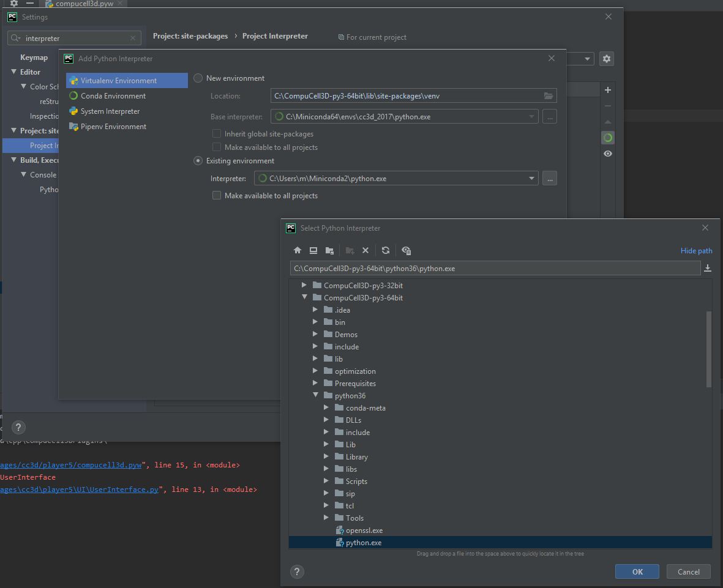723x588 pixels.
Task: Click browse button beside Base interpreter
Action: coord(550,117)
